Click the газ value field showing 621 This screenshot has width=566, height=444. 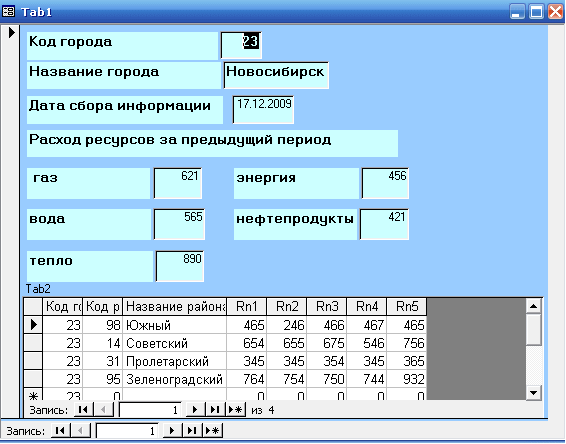point(178,183)
